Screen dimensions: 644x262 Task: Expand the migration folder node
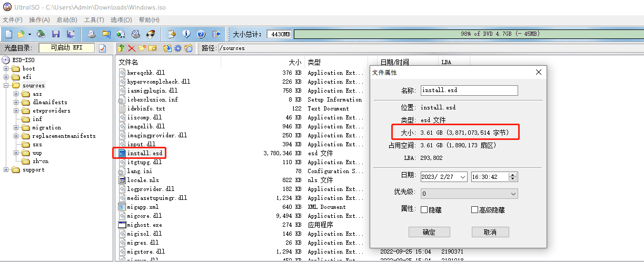[16, 127]
